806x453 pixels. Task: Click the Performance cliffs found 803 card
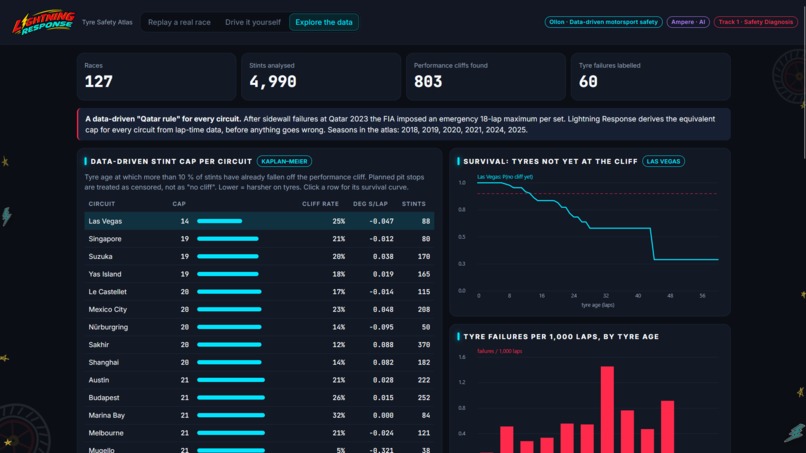point(486,77)
